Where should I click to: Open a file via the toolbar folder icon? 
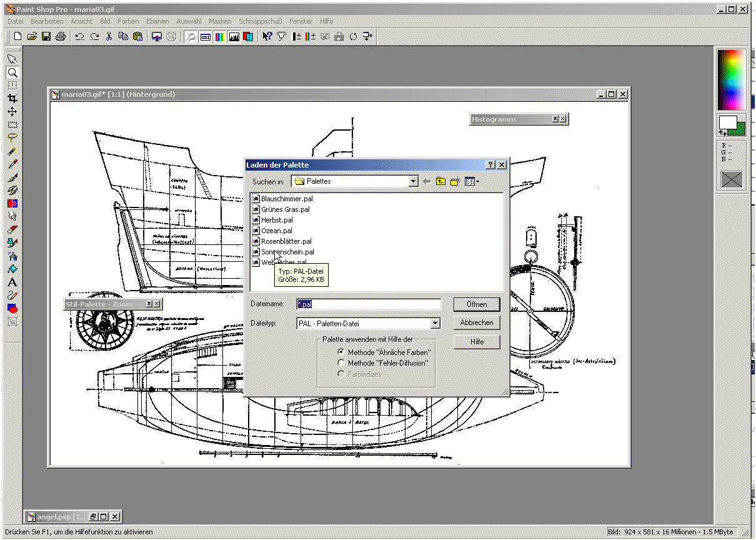coord(32,36)
